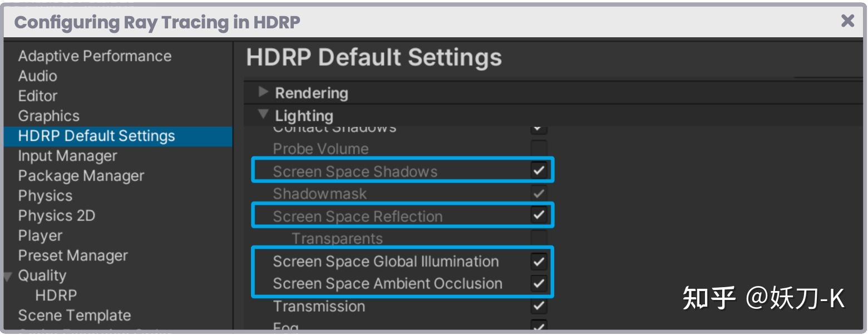The height and width of the screenshot is (335, 868).
Task: Enable Transparents under Screen Space Reflection
Action: pos(538,238)
